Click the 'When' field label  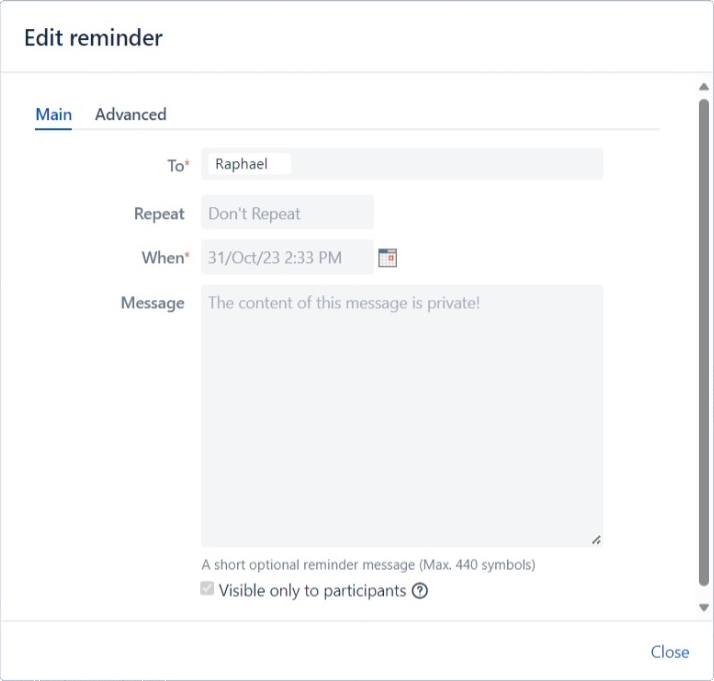163,258
